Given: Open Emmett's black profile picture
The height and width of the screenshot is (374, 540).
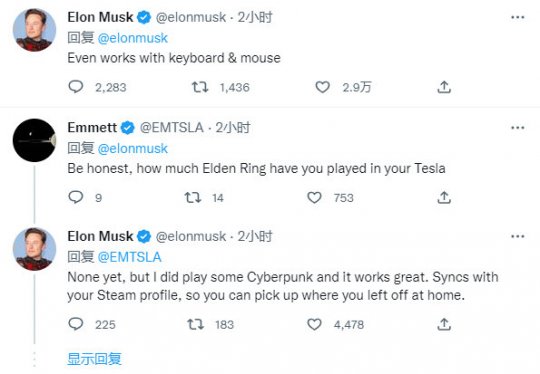Looking at the screenshot, I should pyautogui.click(x=34, y=140).
